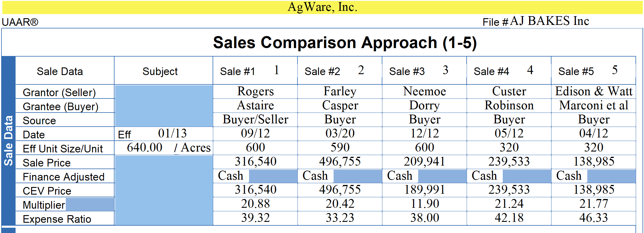Select the Sale #3 sale price 209,941

424,162
